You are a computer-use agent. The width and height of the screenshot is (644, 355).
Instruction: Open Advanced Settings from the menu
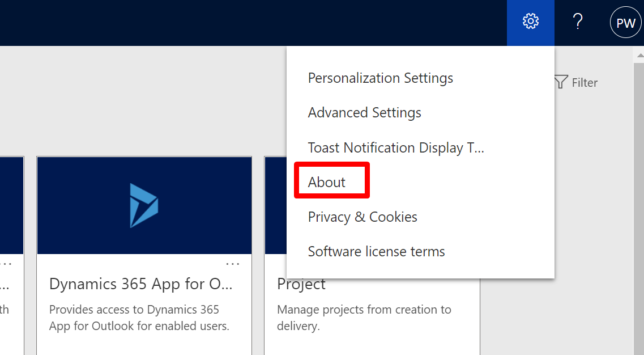pyautogui.click(x=364, y=112)
